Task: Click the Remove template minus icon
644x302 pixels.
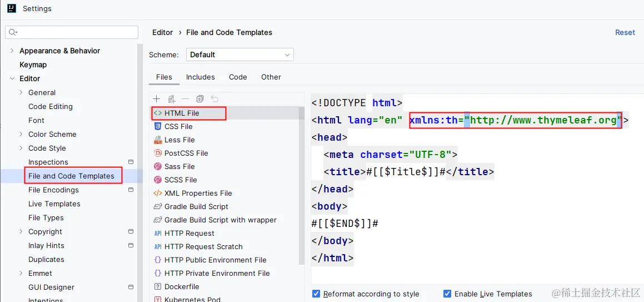Action: [185, 98]
